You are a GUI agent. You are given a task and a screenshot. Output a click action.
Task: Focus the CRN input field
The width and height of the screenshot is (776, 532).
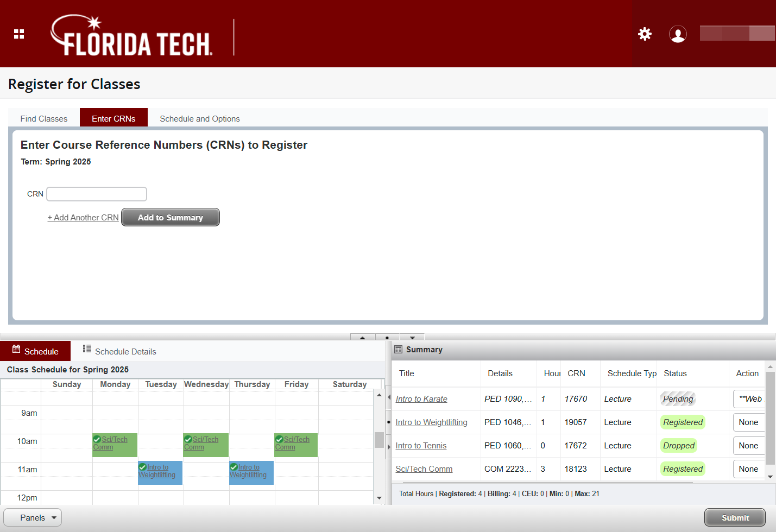pyautogui.click(x=97, y=194)
